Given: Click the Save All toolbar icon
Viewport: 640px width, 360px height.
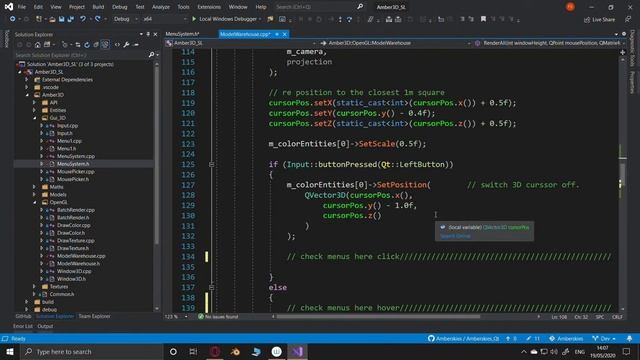Looking at the screenshot, I should 70,19.
